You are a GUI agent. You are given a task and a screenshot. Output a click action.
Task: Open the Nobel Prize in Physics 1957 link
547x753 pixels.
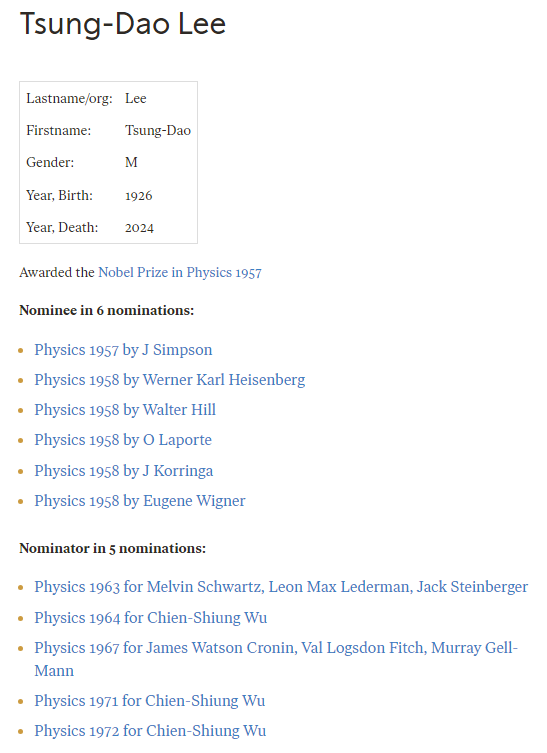click(180, 272)
